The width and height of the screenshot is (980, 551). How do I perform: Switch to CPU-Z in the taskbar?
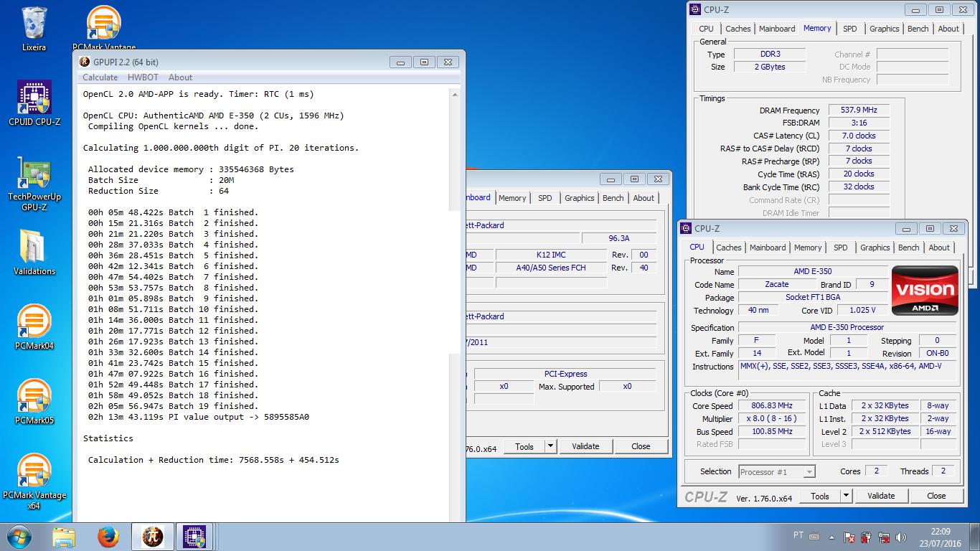click(x=194, y=537)
